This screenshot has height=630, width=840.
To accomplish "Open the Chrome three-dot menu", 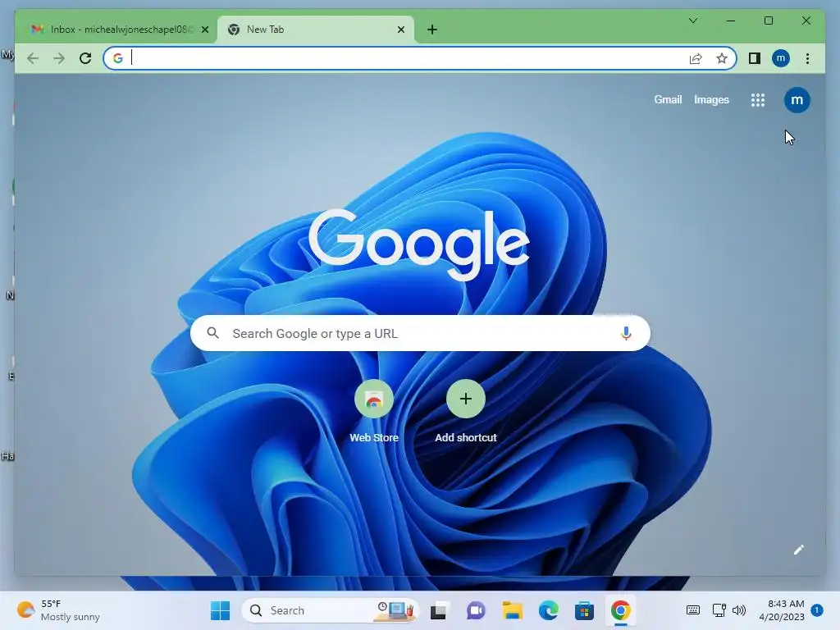I will coord(807,58).
